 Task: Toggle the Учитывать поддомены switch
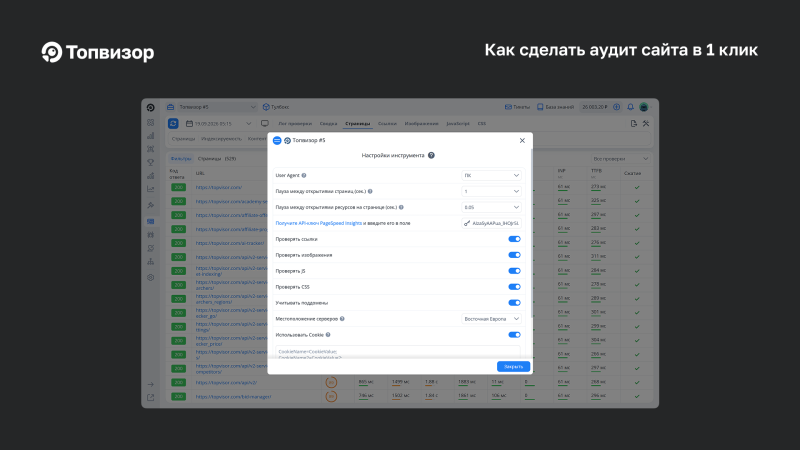[x=514, y=303]
